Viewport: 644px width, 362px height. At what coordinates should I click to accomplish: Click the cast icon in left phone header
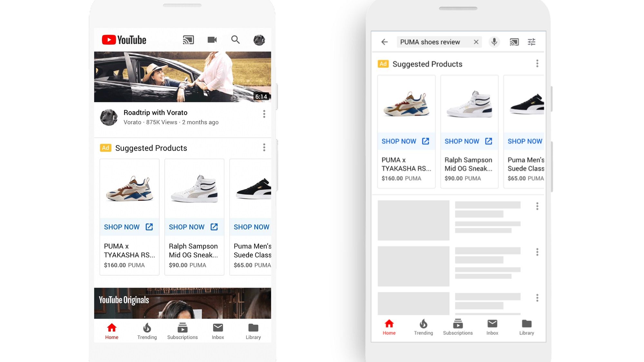188,40
